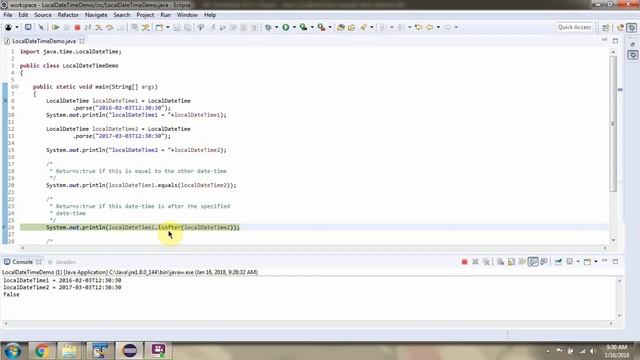Screen dimensions: 640x360
Task: Maximize the editor area pane
Action: click(x=615, y=40)
